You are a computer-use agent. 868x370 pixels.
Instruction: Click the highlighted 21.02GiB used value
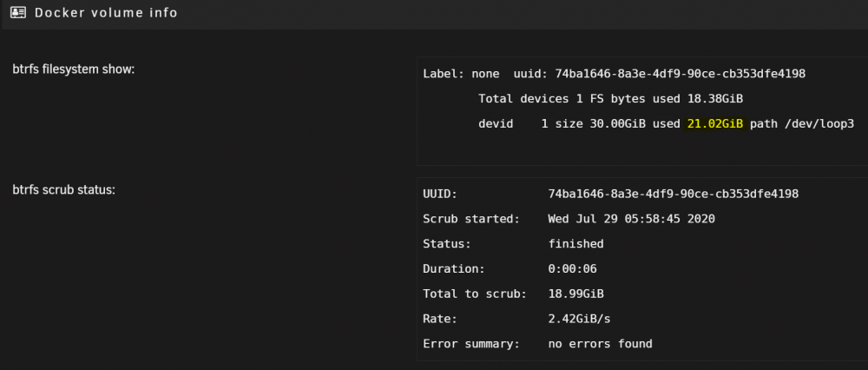tap(715, 124)
